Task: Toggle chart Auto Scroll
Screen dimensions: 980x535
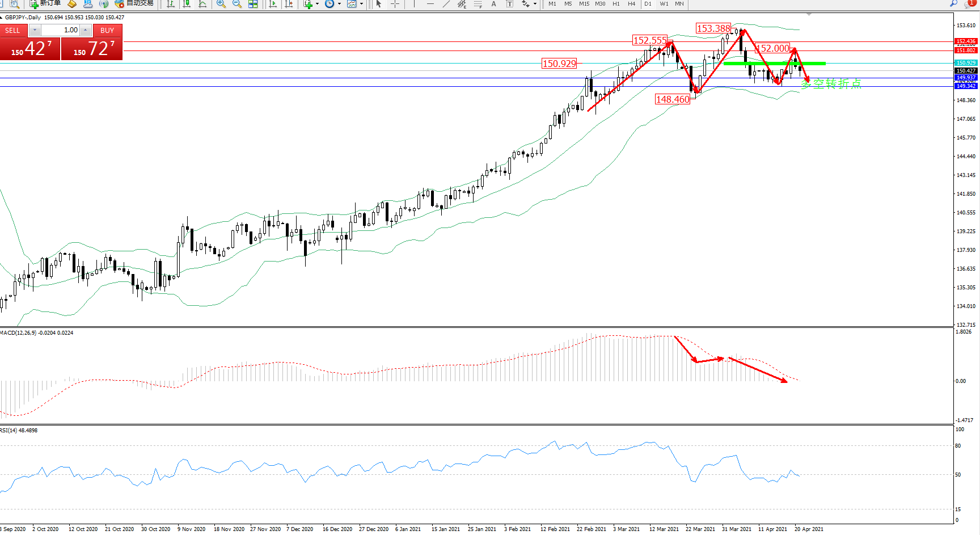Action: point(273,4)
